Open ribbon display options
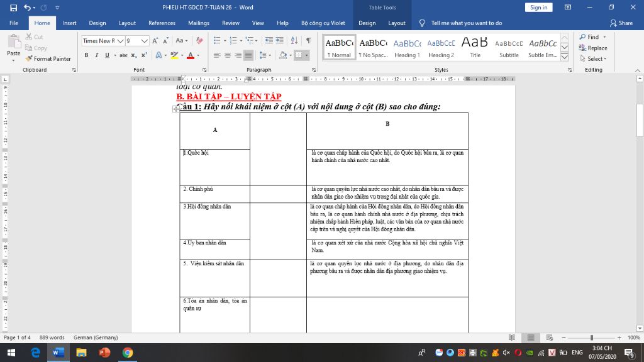Viewport: 644px width, 362px height. point(568,8)
